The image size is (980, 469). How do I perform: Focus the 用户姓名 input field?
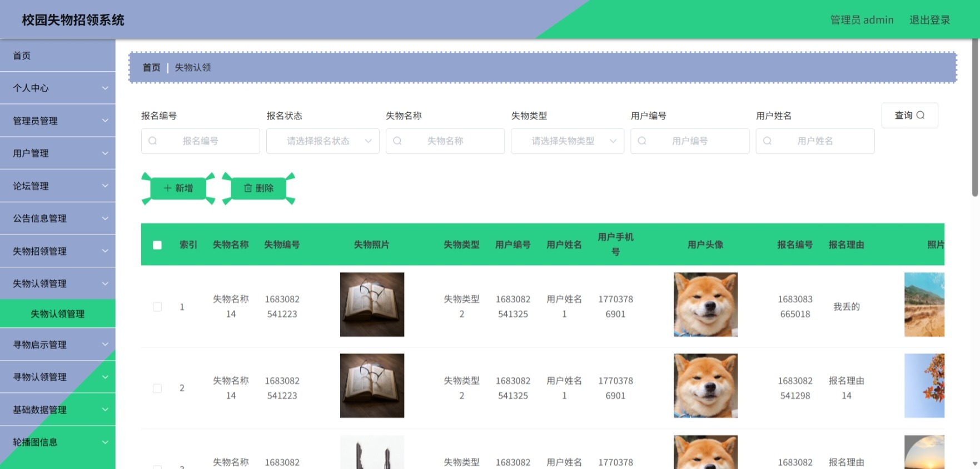tap(815, 141)
